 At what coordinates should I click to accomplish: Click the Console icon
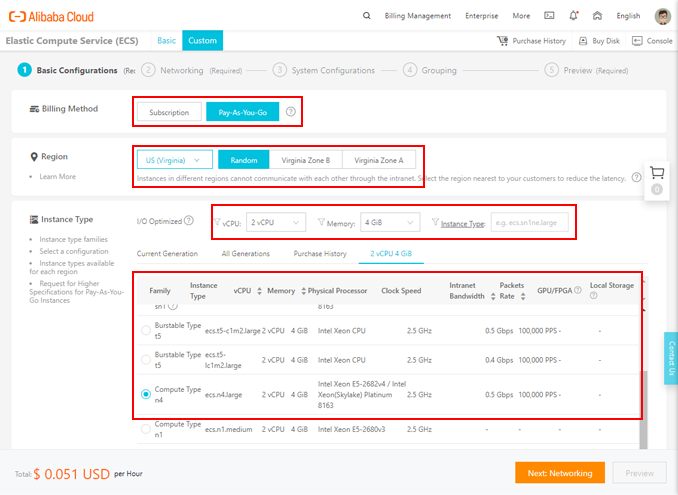coord(637,41)
